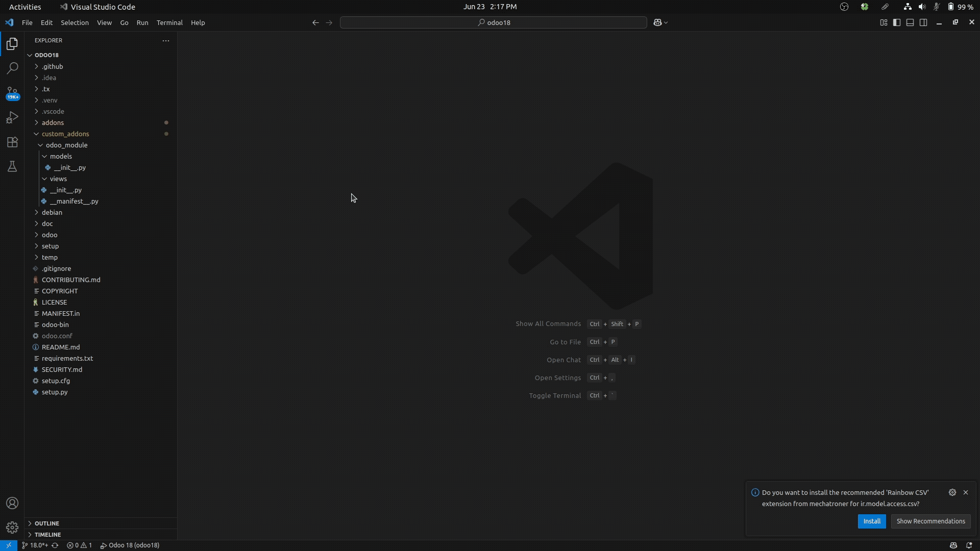Click the Explorer views and more actions ellipsis
Screen dimensions: 980x551
(166, 40)
